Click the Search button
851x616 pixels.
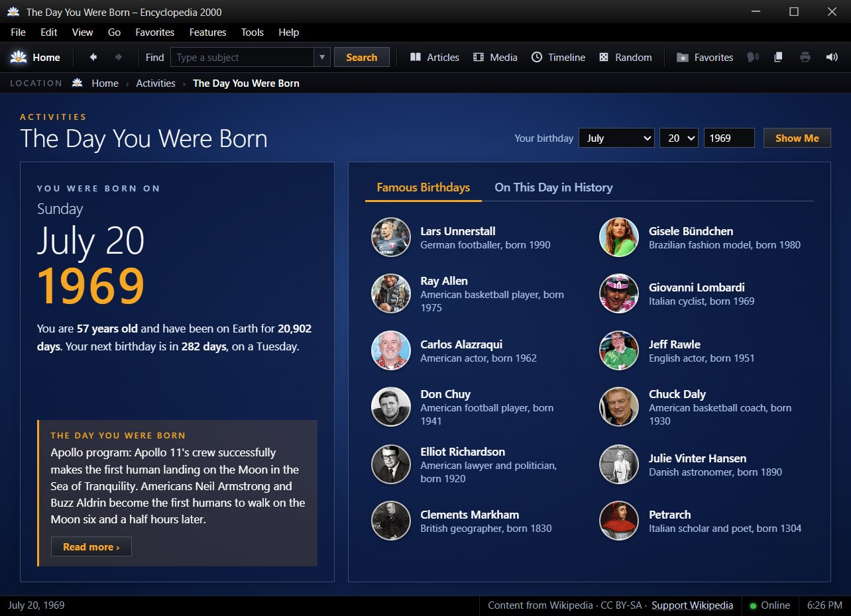tap(362, 58)
